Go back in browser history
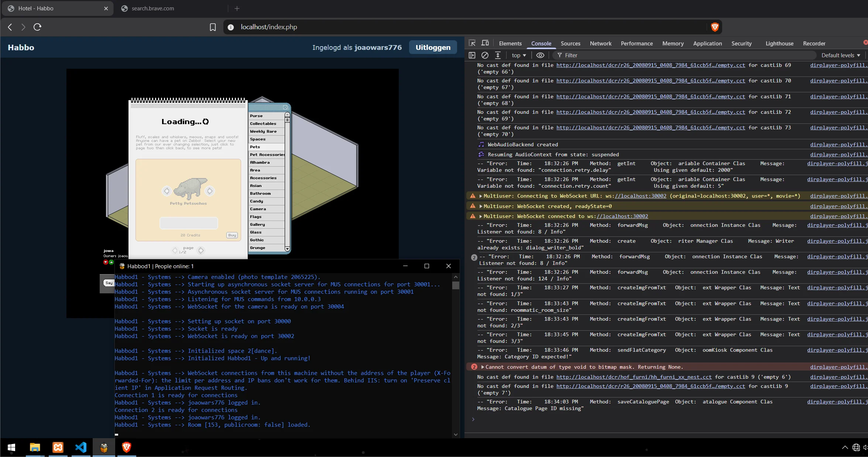Viewport: 868px width, 457px height. pyautogui.click(x=10, y=27)
